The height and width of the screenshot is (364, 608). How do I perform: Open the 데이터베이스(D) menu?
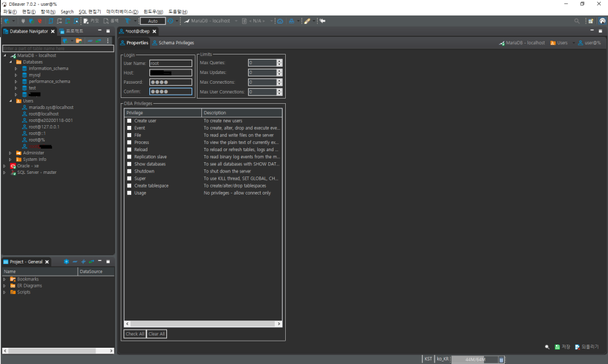tap(122, 12)
